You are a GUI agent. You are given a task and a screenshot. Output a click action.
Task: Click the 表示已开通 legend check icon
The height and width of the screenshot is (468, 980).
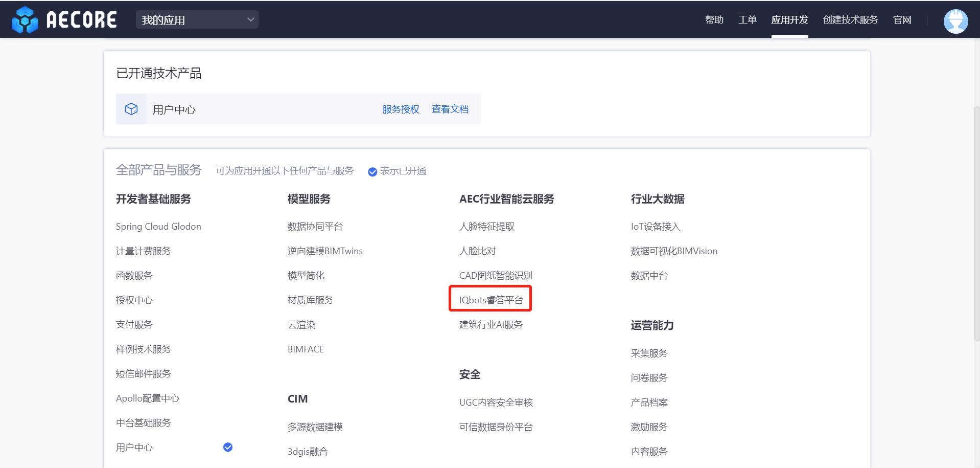tap(372, 172)
